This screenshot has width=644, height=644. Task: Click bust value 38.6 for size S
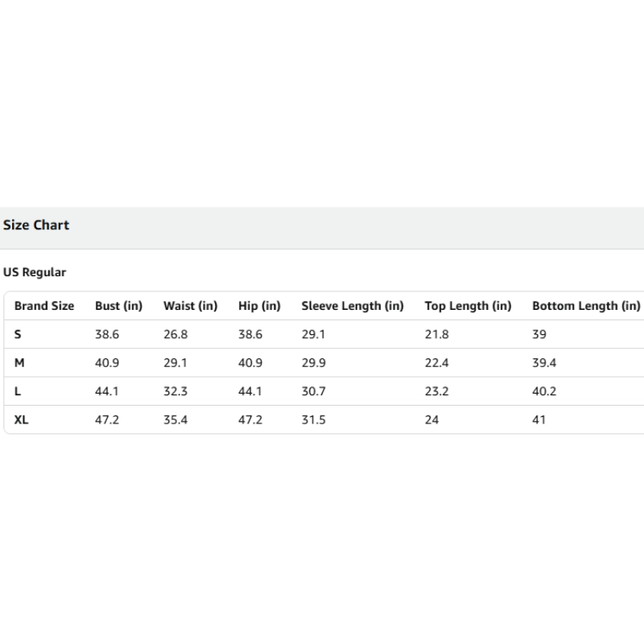(107, 334)
